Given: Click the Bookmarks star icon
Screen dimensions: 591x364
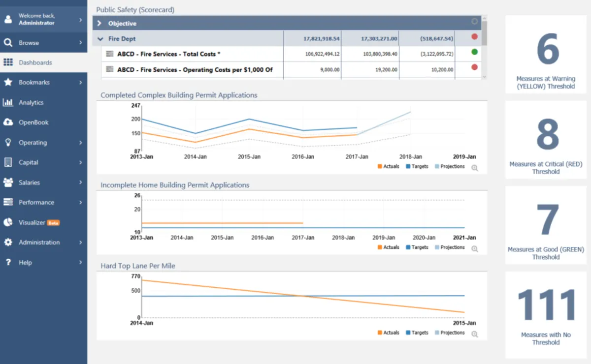Looking at the screenshot, I should [x=8, y=83].
